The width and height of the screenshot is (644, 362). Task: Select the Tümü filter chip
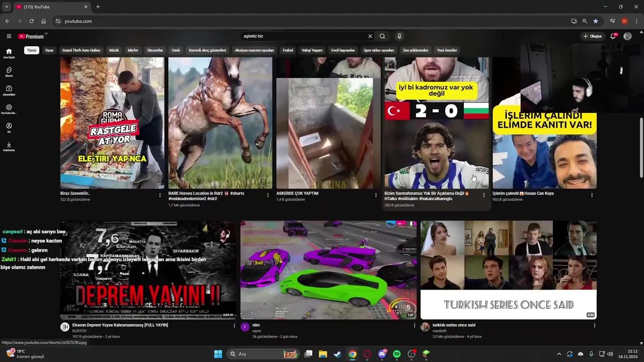click(x=32, y=50)
